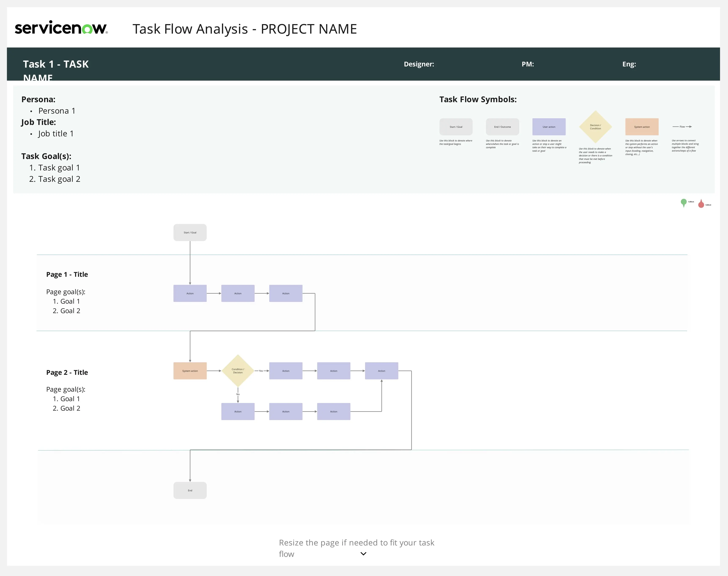Click the Task Flow Analysis - PROJECT NAME title
The image size is (728, 576).
pyautogui.click(x=245, y=29)
